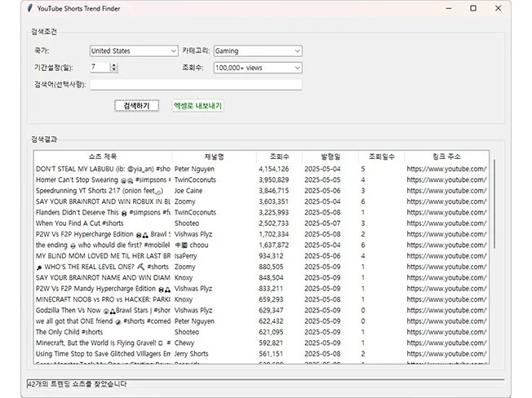Focus the 검색어(선택사항) text field

pos(195,84)
